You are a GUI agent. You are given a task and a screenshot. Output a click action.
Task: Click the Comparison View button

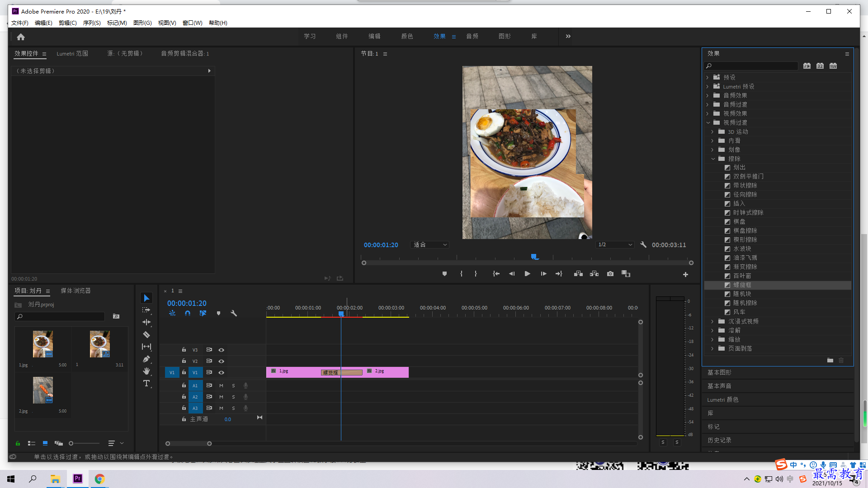[626, 274]
